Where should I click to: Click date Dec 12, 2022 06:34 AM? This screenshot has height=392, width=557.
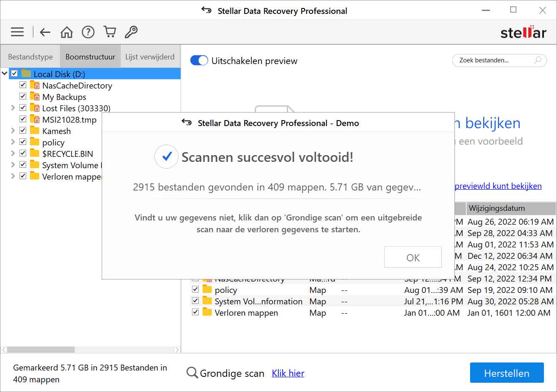[510, 256]
